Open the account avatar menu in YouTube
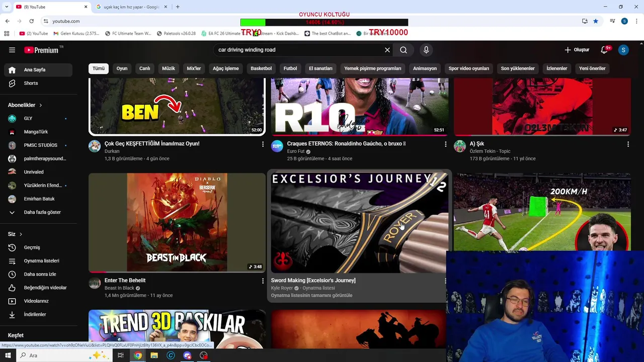Image resolution: width=644 pixels, height=362 pixels. click(x=623, y=50)
